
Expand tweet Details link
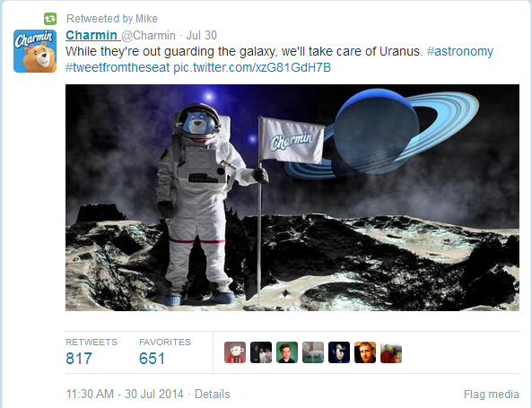213,394
